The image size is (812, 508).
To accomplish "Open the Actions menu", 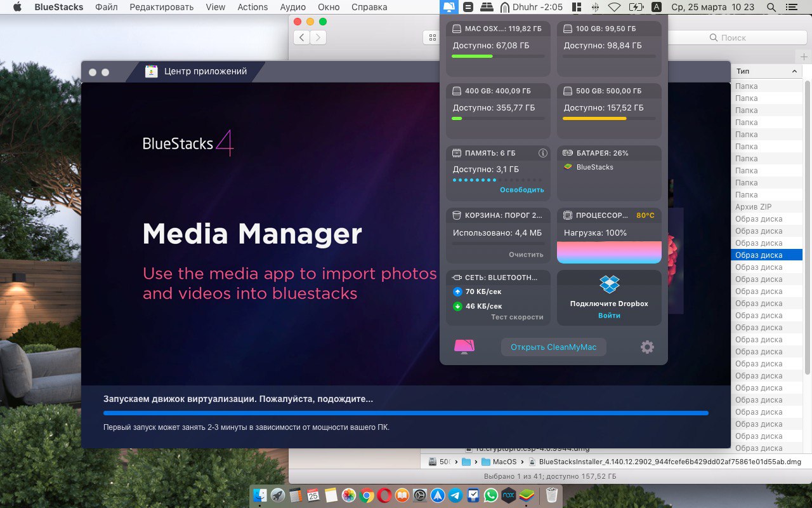I will pos(252,7).
